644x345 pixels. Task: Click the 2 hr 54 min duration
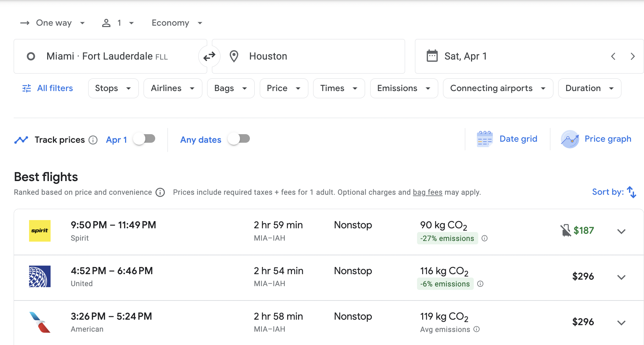(279, 271)
